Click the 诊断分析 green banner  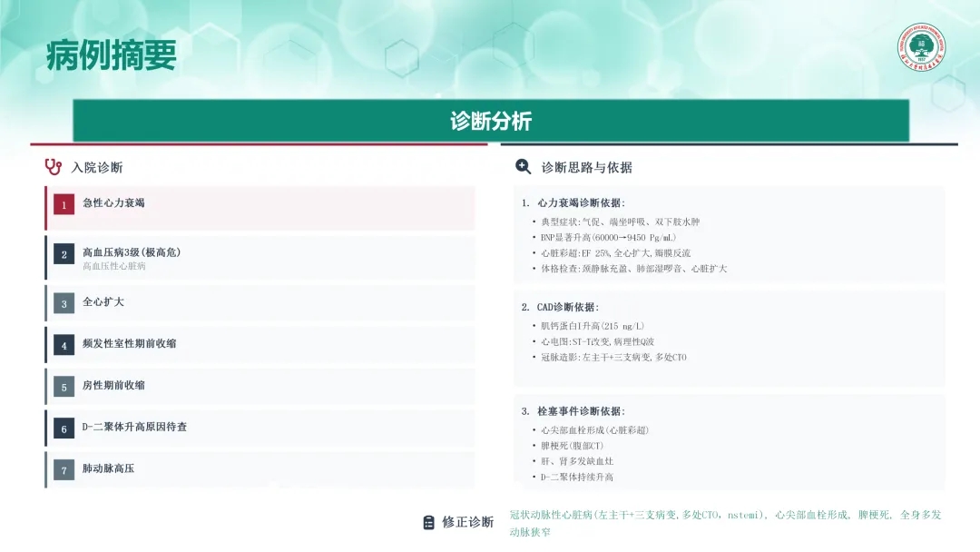pos(490,121)
